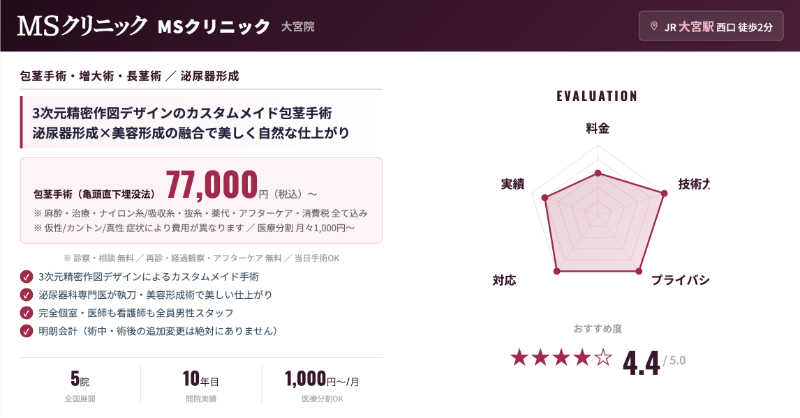Image resolution: width=800 pixels, height=418 pixels.
Task: Click the checkmark beside 3次元精密作図デザイン item
Action: pos(26,276)
